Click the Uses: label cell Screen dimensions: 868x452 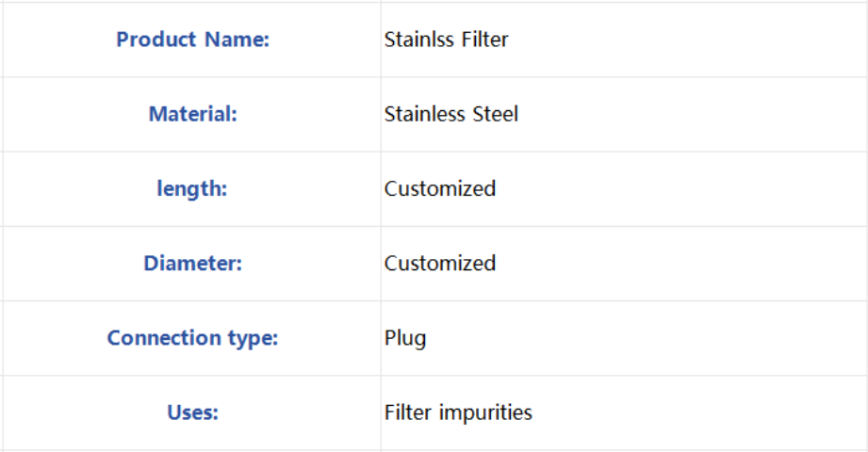coord(192,412)
